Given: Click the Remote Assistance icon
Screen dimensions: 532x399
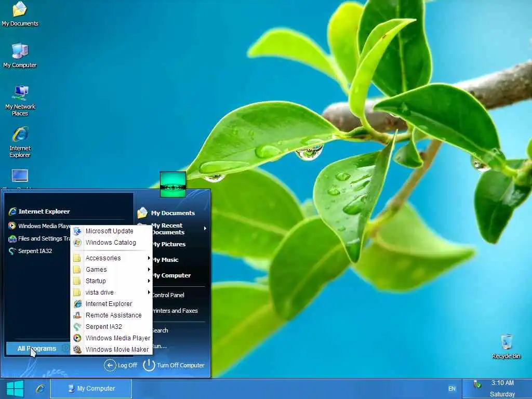Looking at the screenshot, I should 77,315.
